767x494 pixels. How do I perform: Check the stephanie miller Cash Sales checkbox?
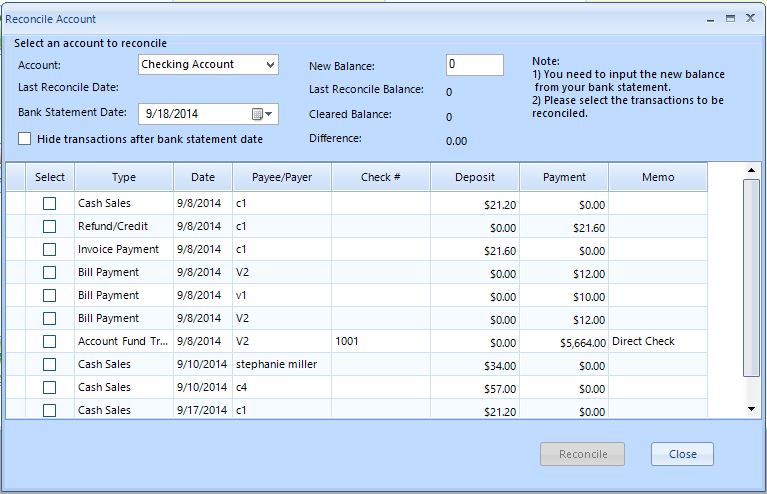[x=49, y=365]
